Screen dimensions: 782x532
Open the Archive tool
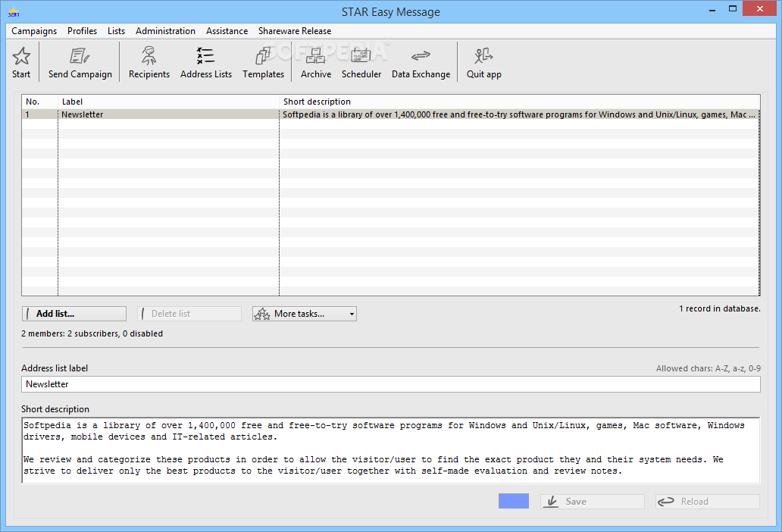pos(316,62)
